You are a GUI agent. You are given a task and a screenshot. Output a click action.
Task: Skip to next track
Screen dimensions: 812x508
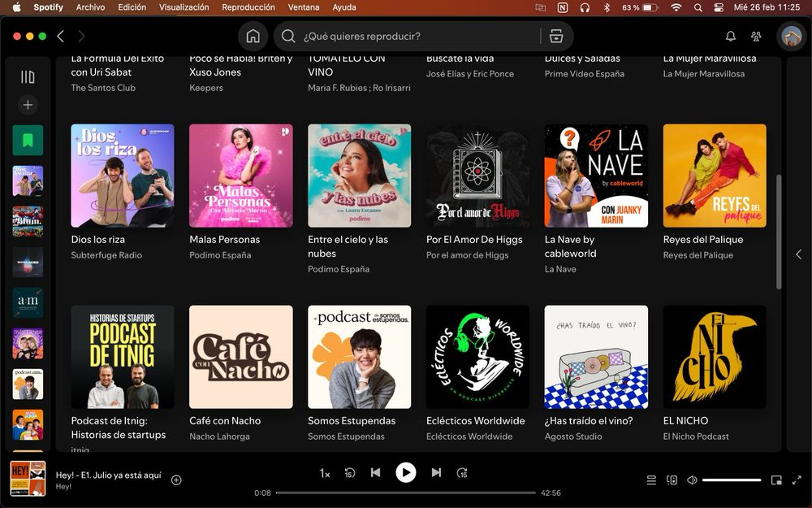436,472
